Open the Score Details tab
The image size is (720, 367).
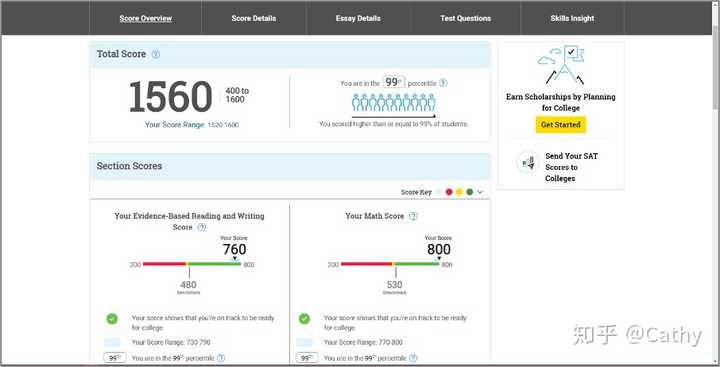(254, 18)
